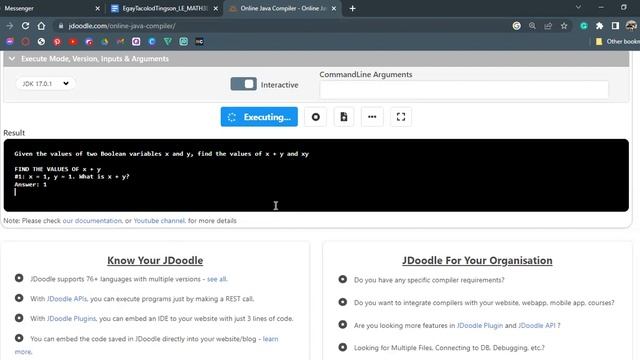Screen dimensions: 640x360
Task: Open the JDoodle For Your Organisation heading
Action: point(477,260)
